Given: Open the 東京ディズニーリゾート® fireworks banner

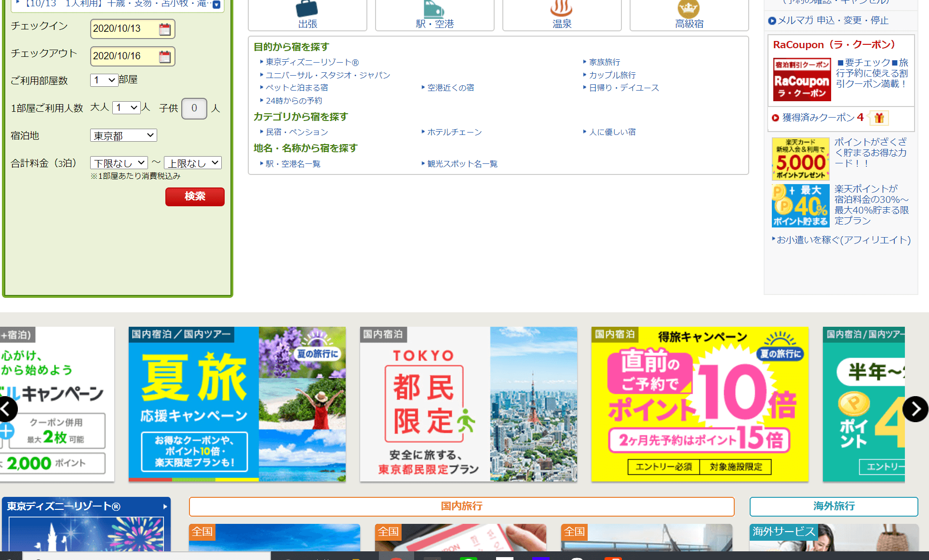Looking at the screenshot, I should 86,524.
